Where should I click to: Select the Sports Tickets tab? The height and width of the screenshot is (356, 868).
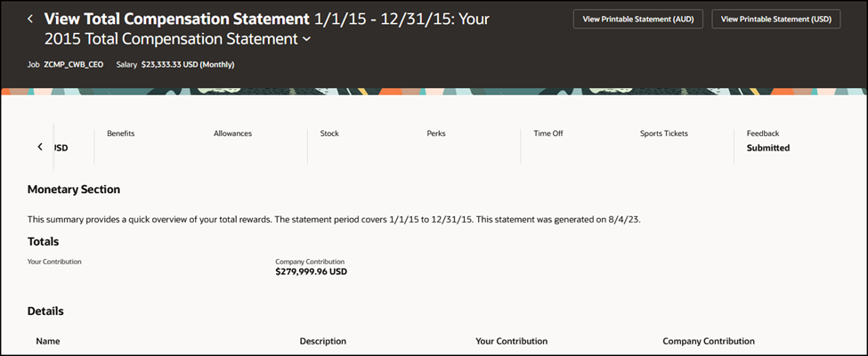pos(664,133)
